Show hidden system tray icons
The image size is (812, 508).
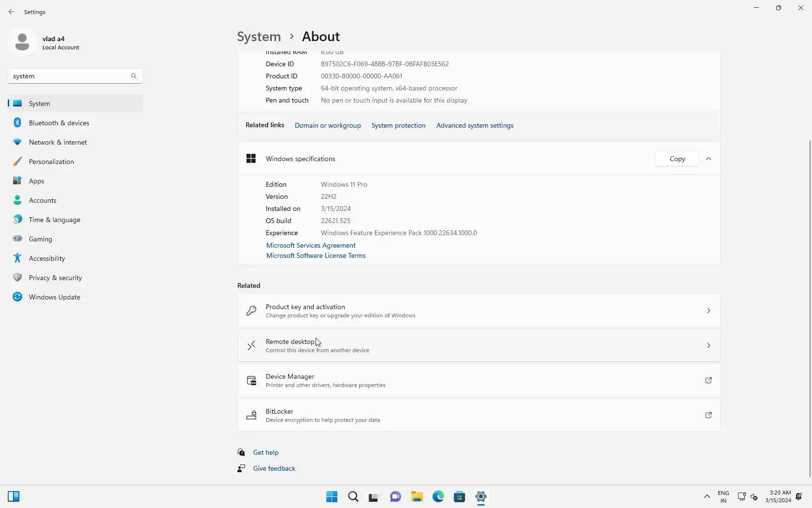(x=707, y=496)
